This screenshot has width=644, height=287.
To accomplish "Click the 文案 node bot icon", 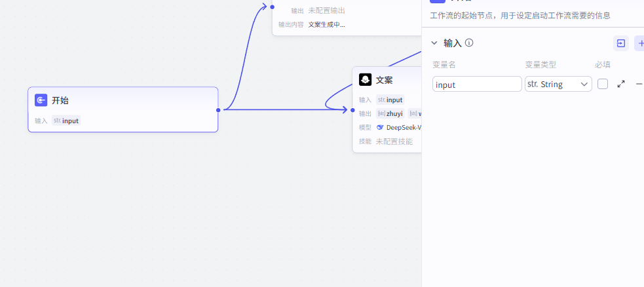I will pyautogui.click(x=365, y=80).
